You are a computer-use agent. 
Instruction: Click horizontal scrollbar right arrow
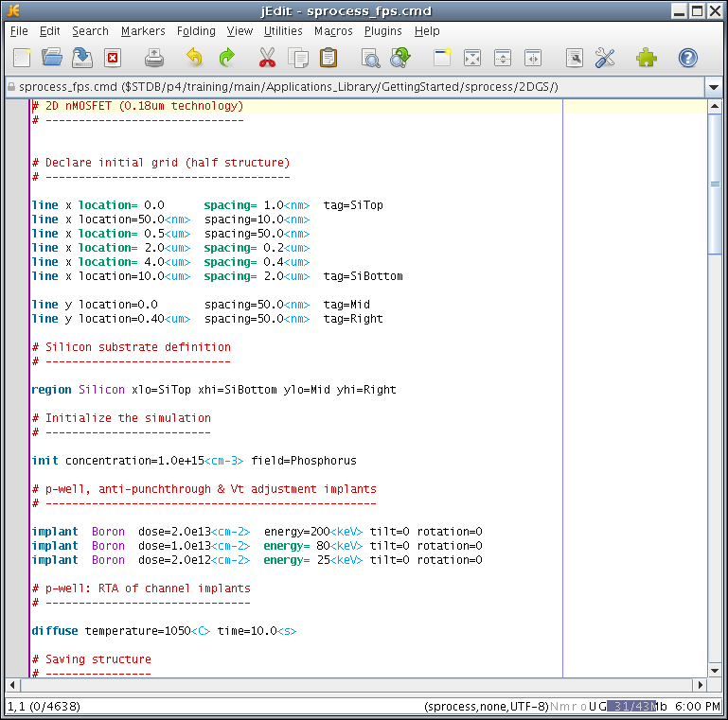point(701,685)
